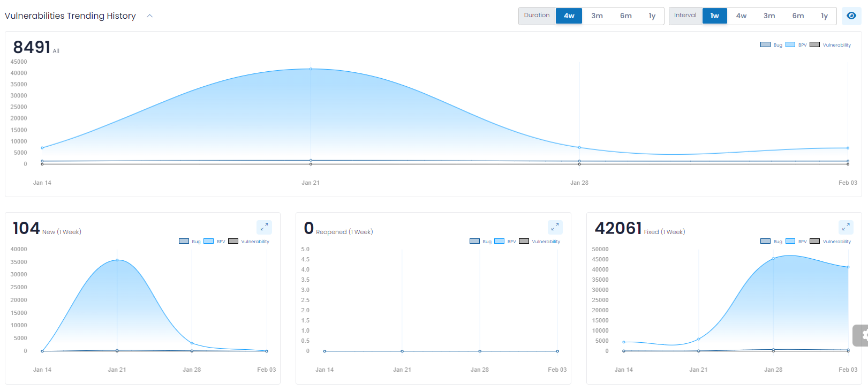
Task: Open the settings gear on right edge
Action: pos(862,335)
